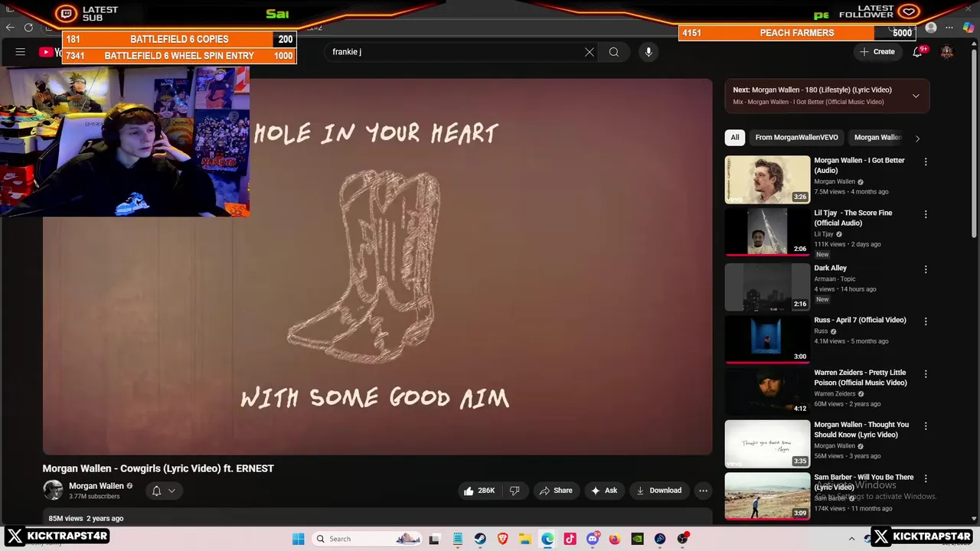
Task: Open options menu for Dark Alley video
Action: point(926,269)
